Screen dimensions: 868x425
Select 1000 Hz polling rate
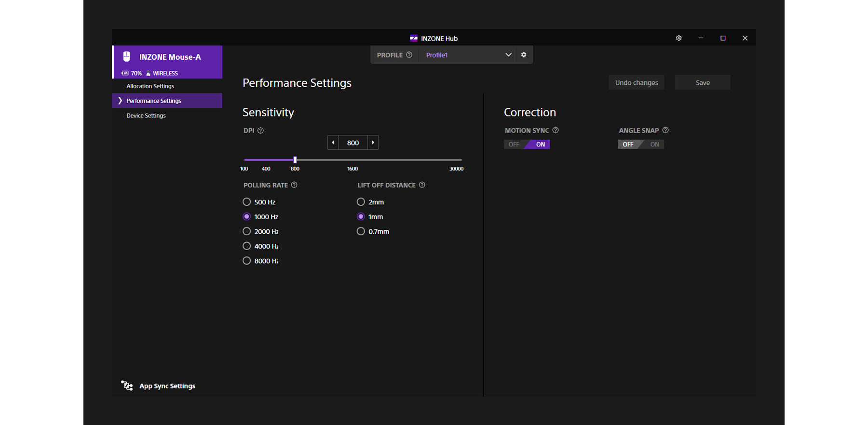click(x=246, y=217)
